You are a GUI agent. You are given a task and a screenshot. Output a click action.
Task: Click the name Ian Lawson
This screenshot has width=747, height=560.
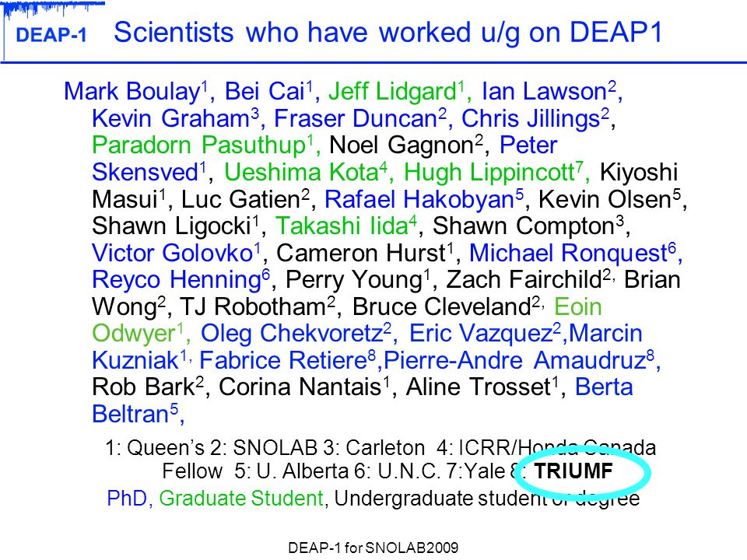point(544,92)
